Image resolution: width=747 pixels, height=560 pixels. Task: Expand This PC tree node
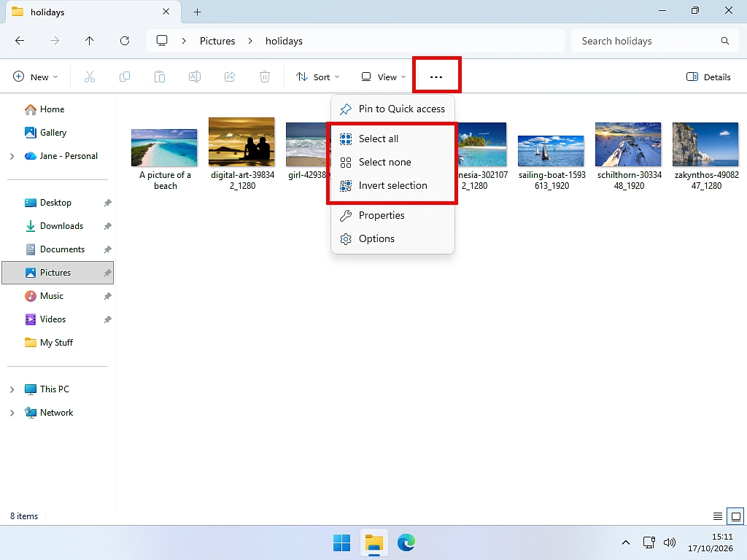pyautogui.click(x=12, y=389)
